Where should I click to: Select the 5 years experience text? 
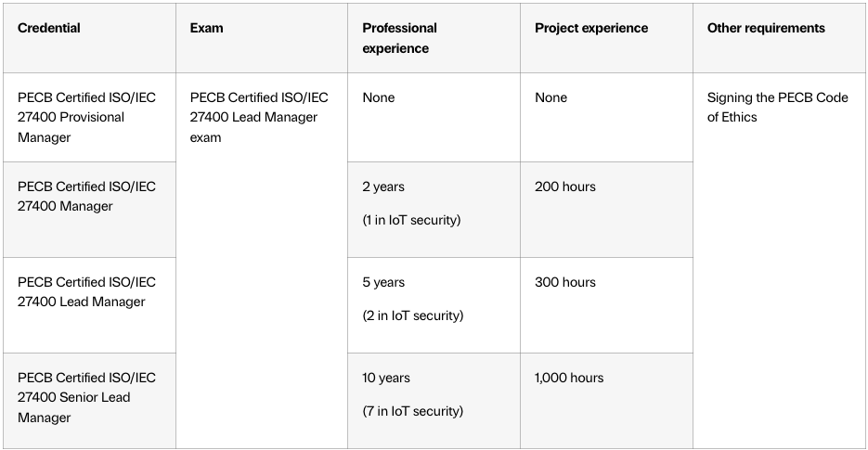pos(383,282)
